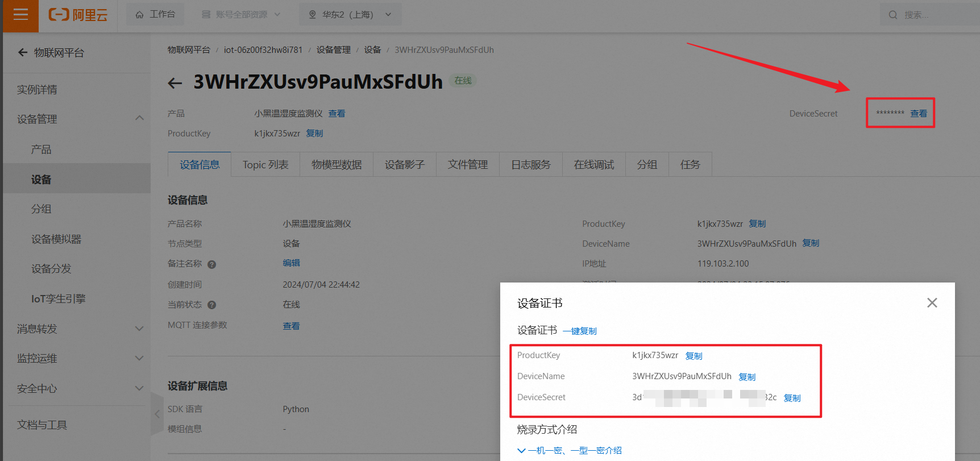Click the creation time 2024/07/04 22:44:42
Viewport: 980px width, 461px height.
click(x=321, y=284)
